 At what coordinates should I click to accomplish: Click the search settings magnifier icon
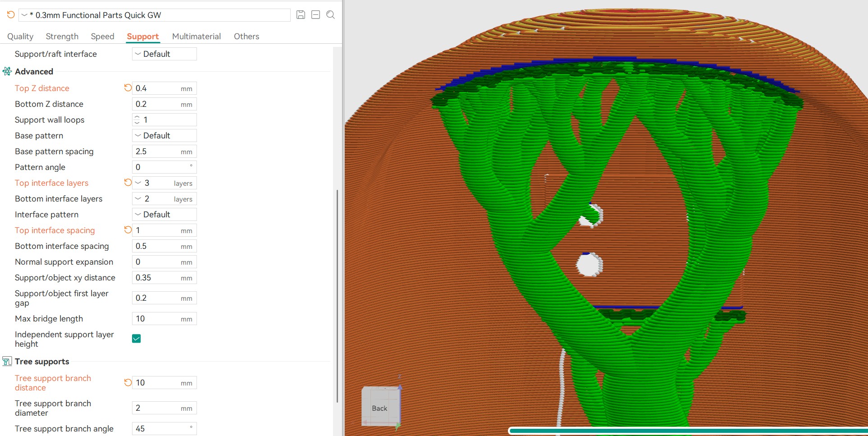click(x=330, y=15)
